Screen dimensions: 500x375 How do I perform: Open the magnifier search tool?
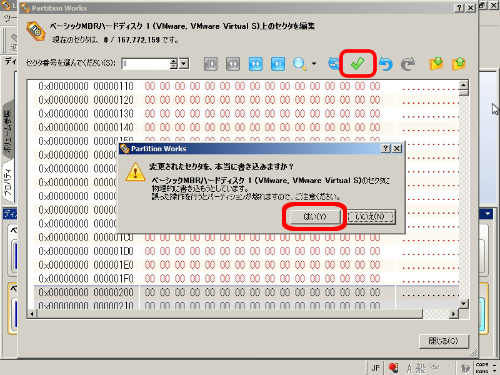(x=300, y=64)
